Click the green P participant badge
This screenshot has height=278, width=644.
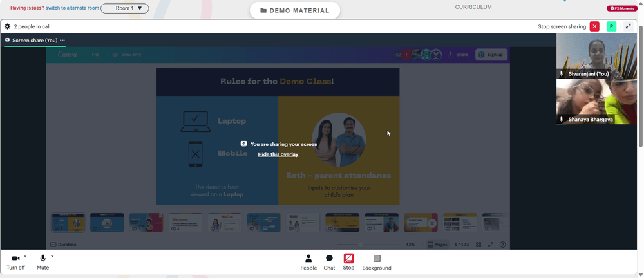click(x=612, y=26)
